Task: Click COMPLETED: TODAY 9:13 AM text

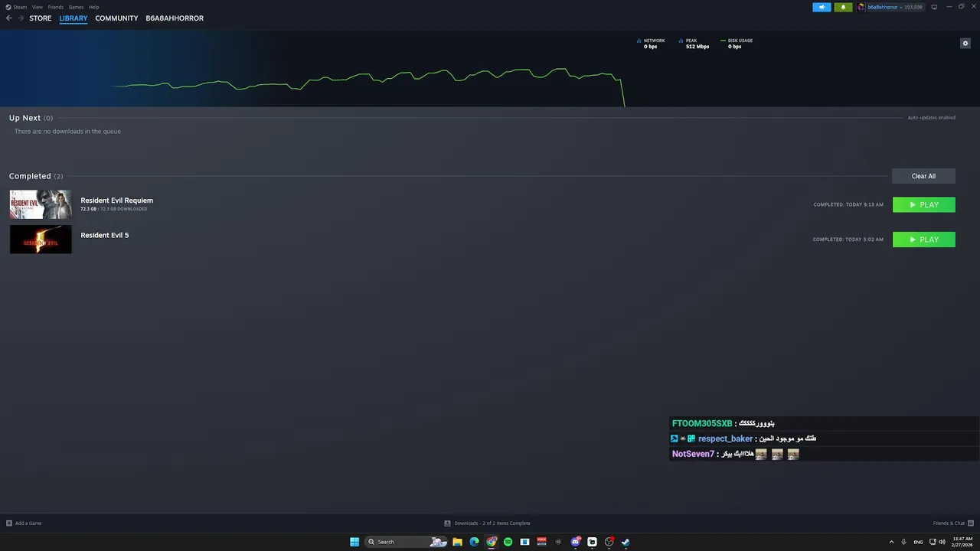Action: tap(848, 204)
